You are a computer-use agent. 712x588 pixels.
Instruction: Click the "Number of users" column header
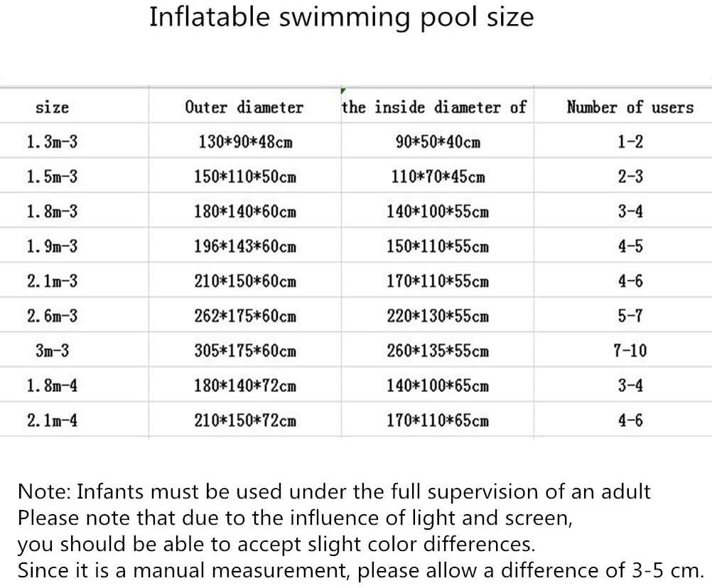pyautogui.click(x=630, y=108)
